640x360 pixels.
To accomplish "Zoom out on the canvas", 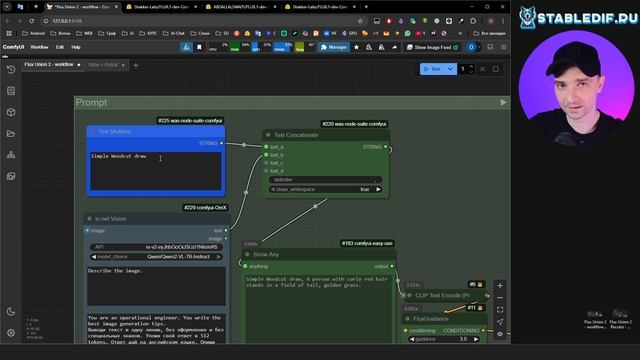I will (500, 298).
